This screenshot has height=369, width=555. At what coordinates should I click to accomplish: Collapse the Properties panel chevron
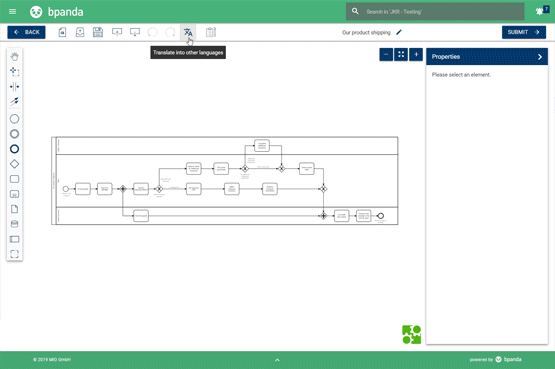pos(540,57)
